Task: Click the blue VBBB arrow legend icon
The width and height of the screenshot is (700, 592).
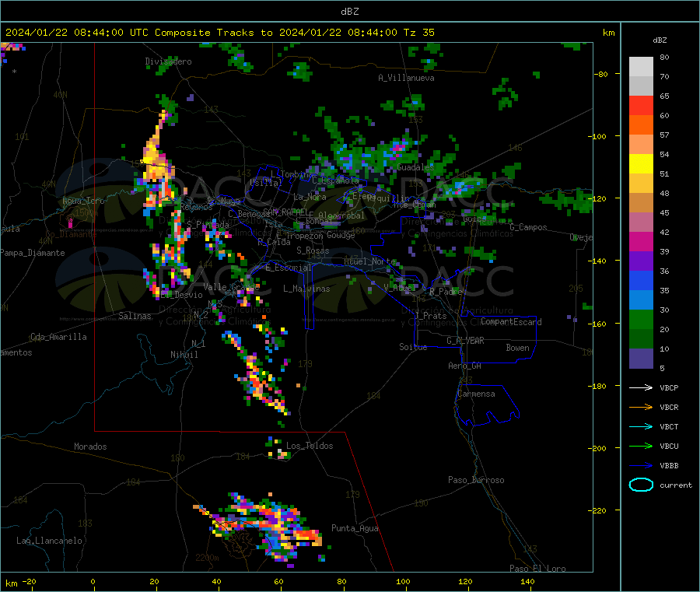Action: tap(641, 466)
